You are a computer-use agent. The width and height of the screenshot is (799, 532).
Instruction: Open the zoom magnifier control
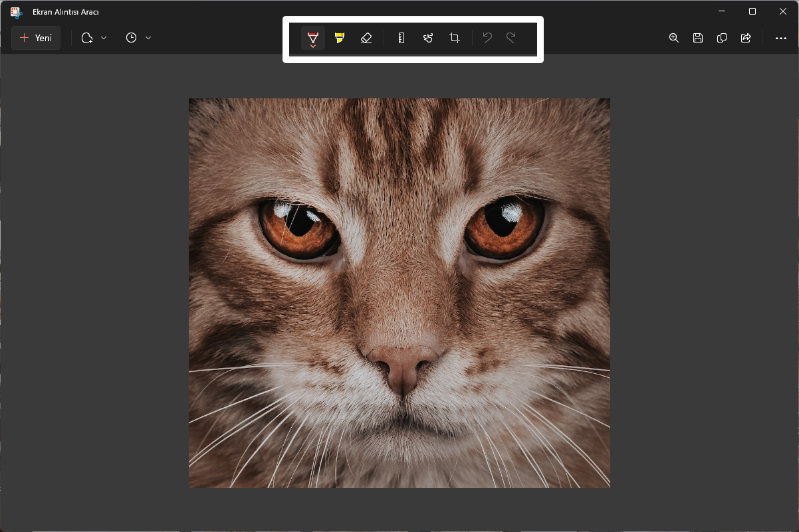[x=674, y=38]
